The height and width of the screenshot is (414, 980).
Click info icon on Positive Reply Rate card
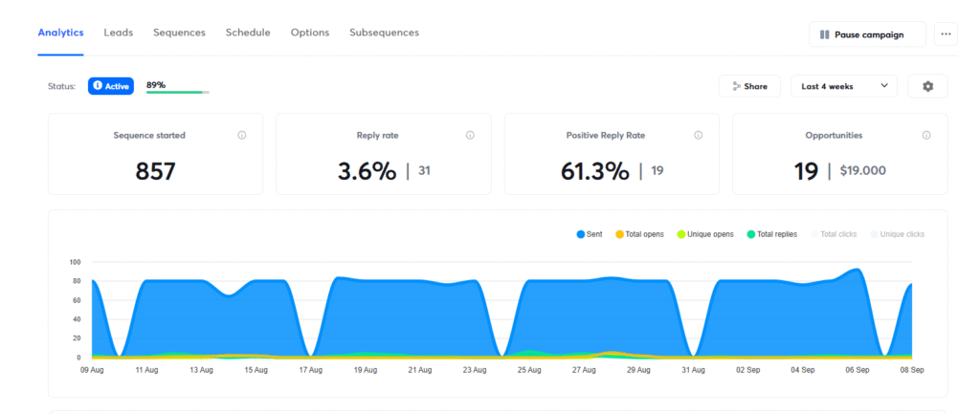point(698,136)
